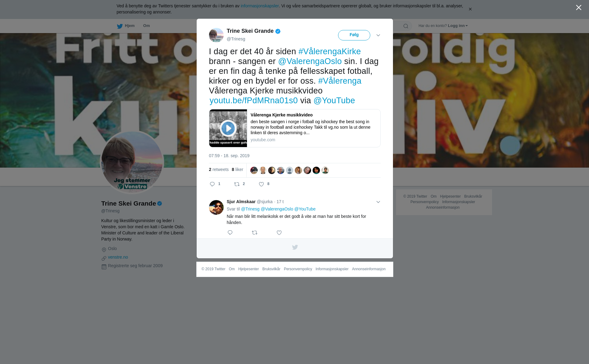Click reply icon under Sjur Almskaar's comment
The image size is (589, 364).
230,233
